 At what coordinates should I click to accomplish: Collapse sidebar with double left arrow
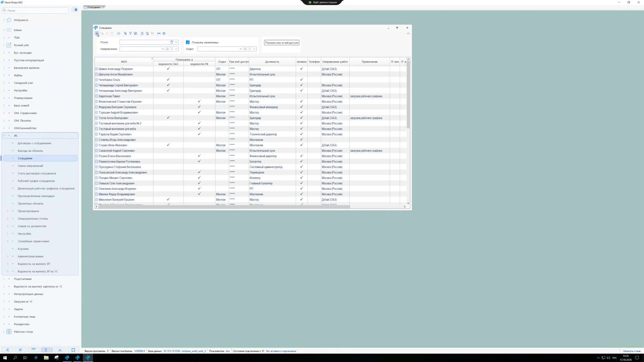[8, 350]
